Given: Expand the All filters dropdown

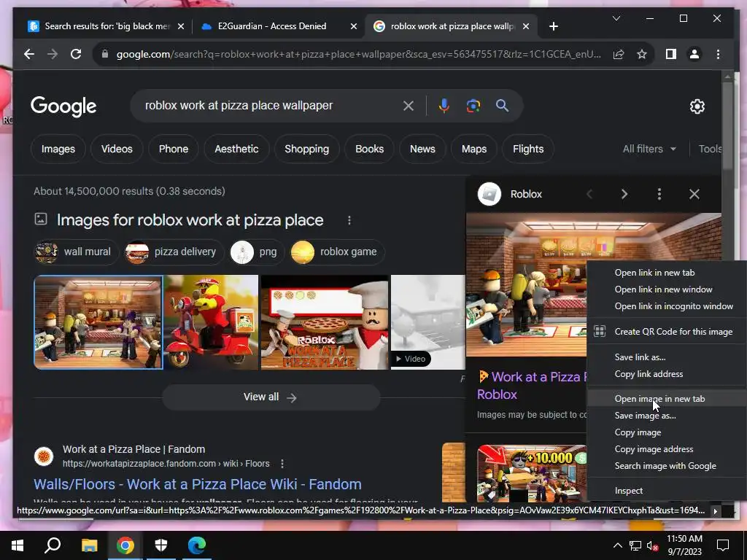Looking at the screenshot, I should [649, 149].
